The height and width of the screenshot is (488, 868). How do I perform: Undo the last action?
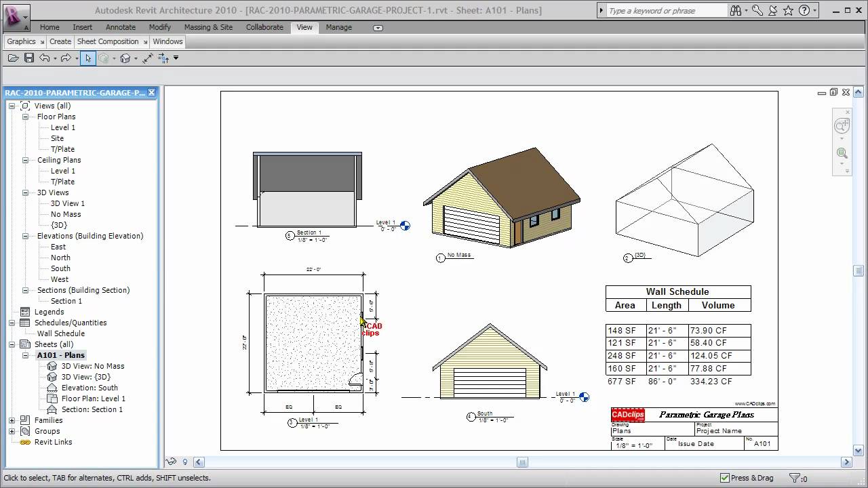44,58
